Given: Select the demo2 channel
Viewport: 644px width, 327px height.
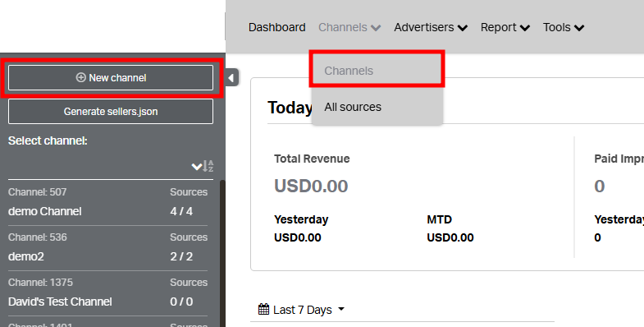Looking at the screenshot, I should pos(107,248).
